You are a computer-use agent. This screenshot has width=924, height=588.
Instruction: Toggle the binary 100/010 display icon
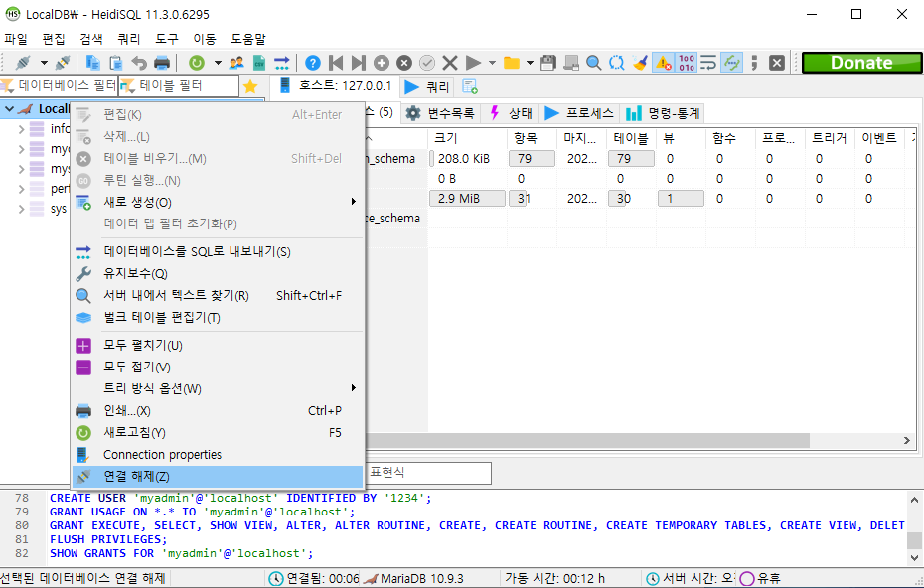(686, 63)
